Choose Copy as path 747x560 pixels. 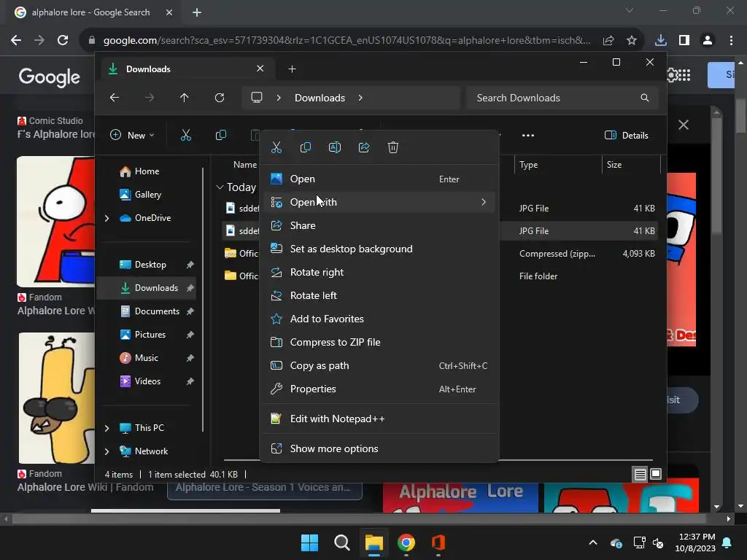click(379, 366)
